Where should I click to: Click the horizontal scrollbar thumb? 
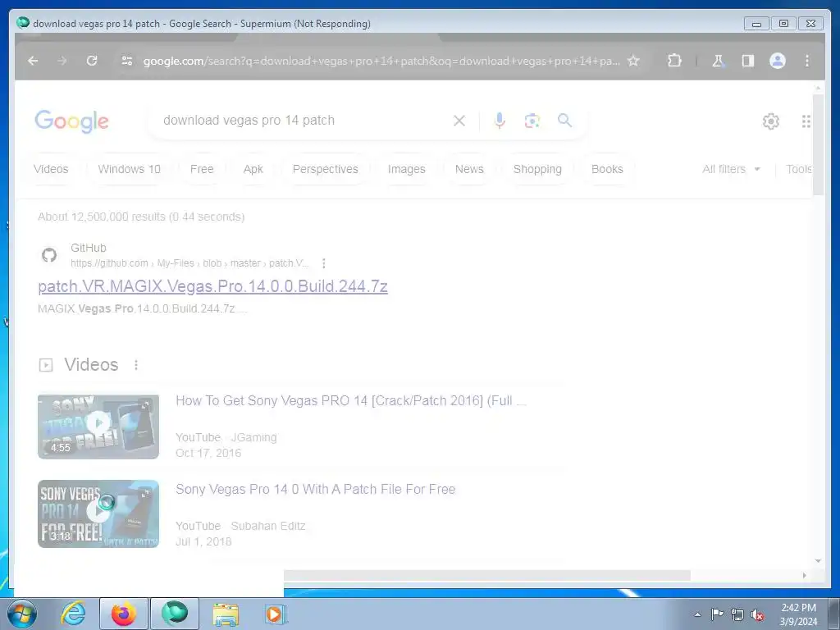(x=486, y=575)
